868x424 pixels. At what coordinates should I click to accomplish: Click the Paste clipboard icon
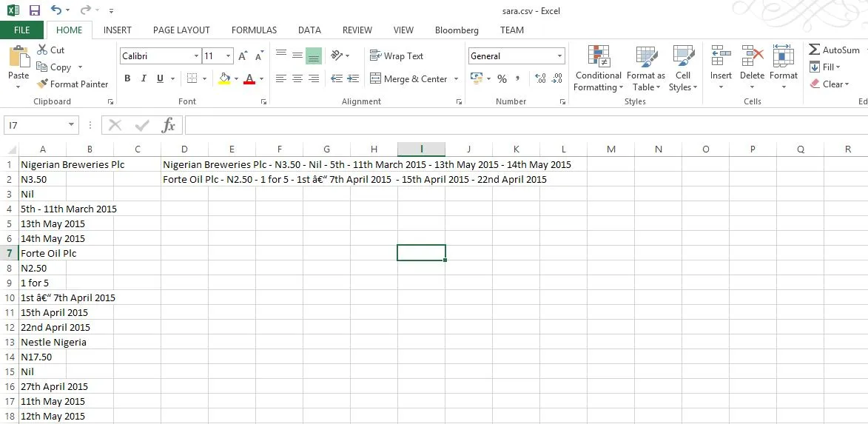(x=18, y=57)
